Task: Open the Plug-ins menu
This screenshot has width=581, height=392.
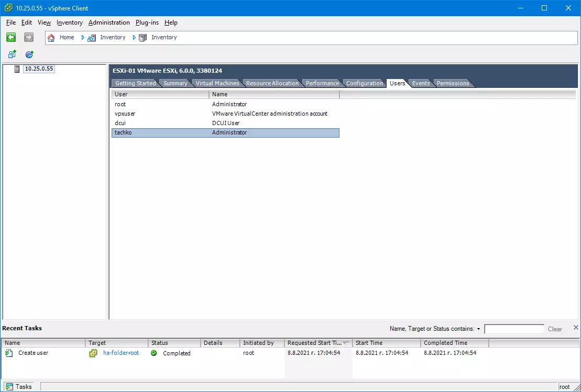Action: (x=147, y=23)
